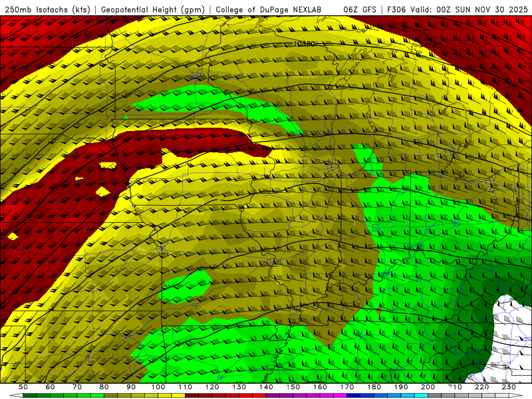Click the "06Z GFS" model run text
532x399 pixels.
coord(360,9)
